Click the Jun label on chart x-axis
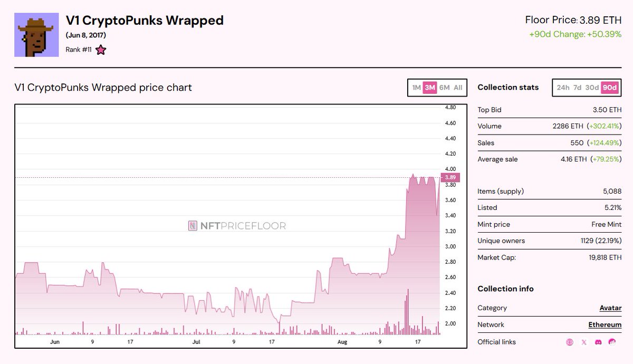Viewport: 633px width, 364px height. 54,342
